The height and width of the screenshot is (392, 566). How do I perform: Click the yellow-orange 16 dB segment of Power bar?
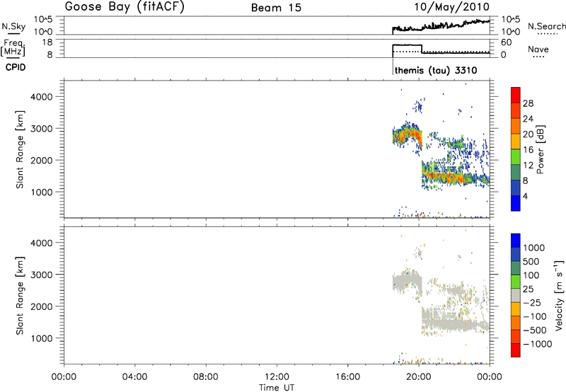pyautogui.click(x=516, y=141)
